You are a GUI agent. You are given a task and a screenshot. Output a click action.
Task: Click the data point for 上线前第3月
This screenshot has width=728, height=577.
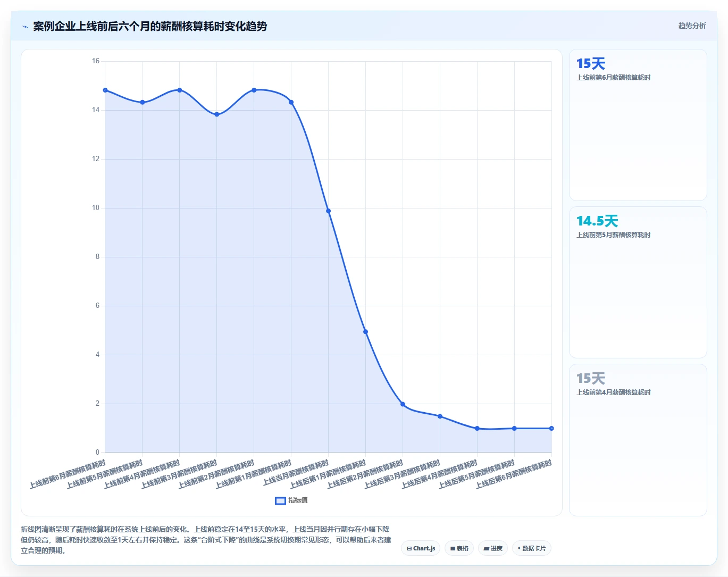point(217,115)
